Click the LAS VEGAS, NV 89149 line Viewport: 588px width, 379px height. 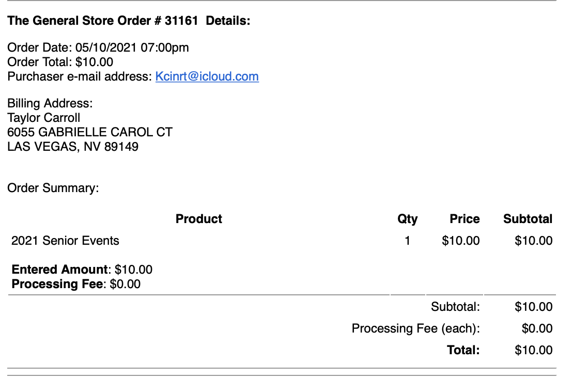(x=73, y=147)
